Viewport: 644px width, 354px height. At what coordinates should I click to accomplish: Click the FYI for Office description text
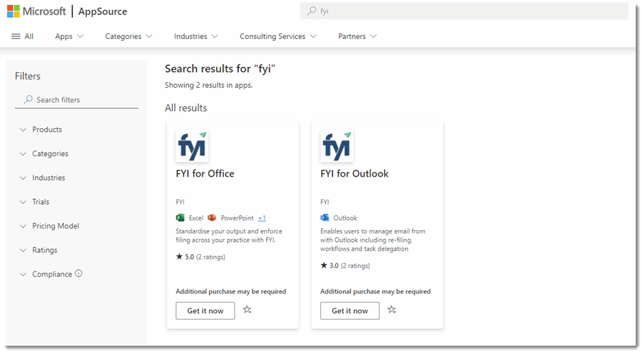pos(229,236)
